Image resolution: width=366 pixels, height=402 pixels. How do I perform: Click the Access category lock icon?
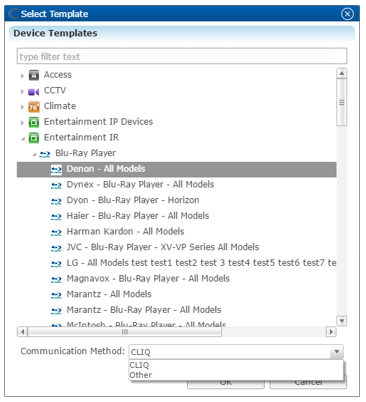click(x=34, y=75)
